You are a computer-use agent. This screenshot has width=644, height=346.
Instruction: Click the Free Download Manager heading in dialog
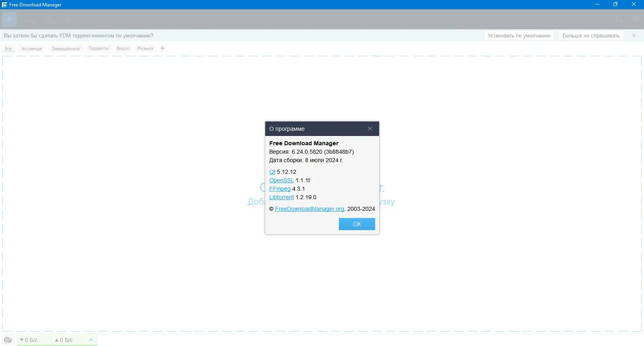tap(304, 143)
